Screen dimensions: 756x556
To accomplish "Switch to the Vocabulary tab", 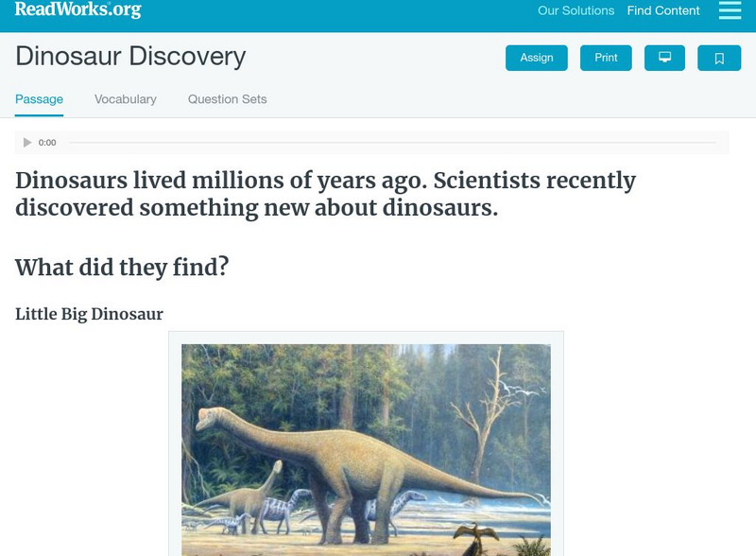I will (x=126, y=99).
